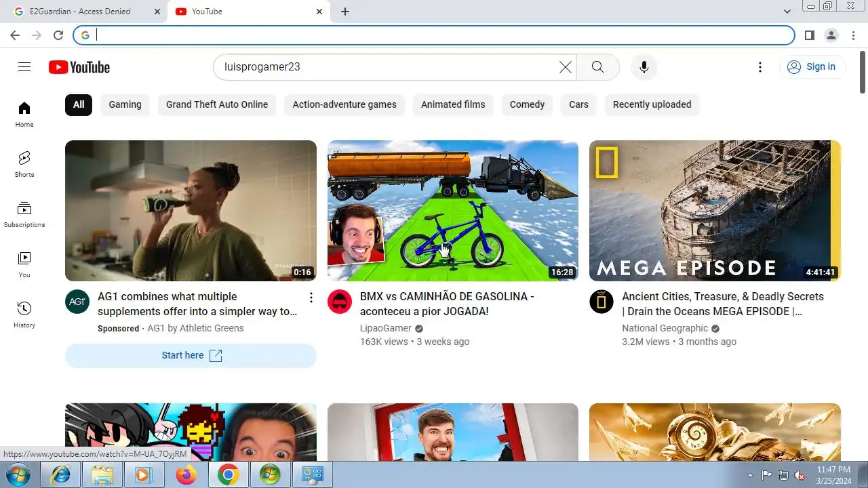Open a new browser tab

[345, 12]
